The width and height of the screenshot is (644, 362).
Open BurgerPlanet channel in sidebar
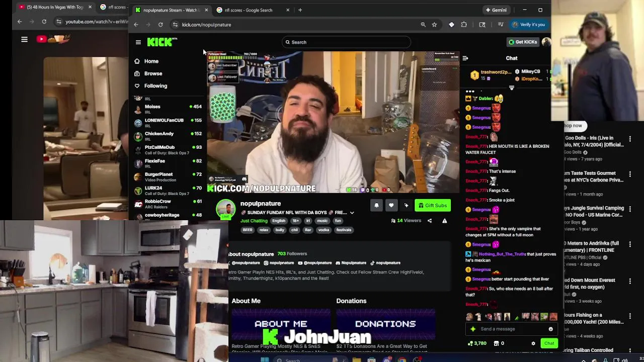click(x=168, y=177)
